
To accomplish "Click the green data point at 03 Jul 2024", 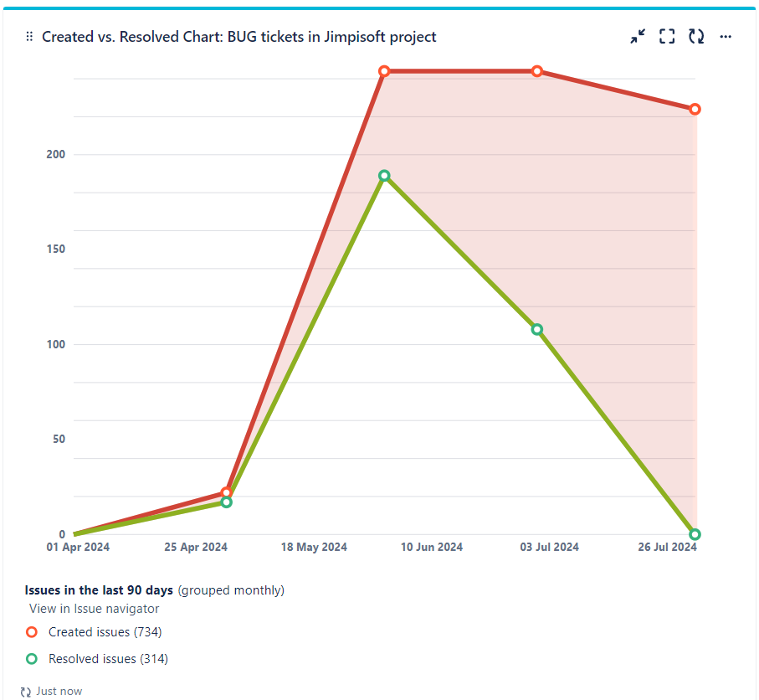I will [536, 330].
